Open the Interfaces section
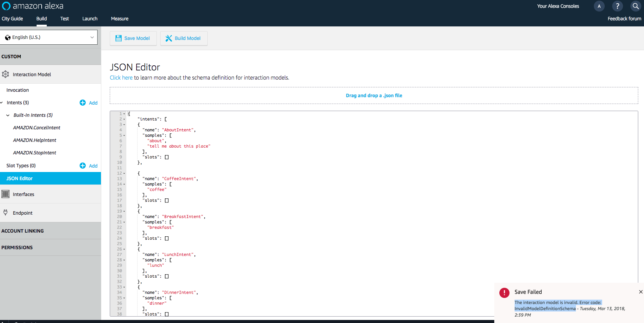The height and width of the screenshot is (323, 644). tap(50, 194)
